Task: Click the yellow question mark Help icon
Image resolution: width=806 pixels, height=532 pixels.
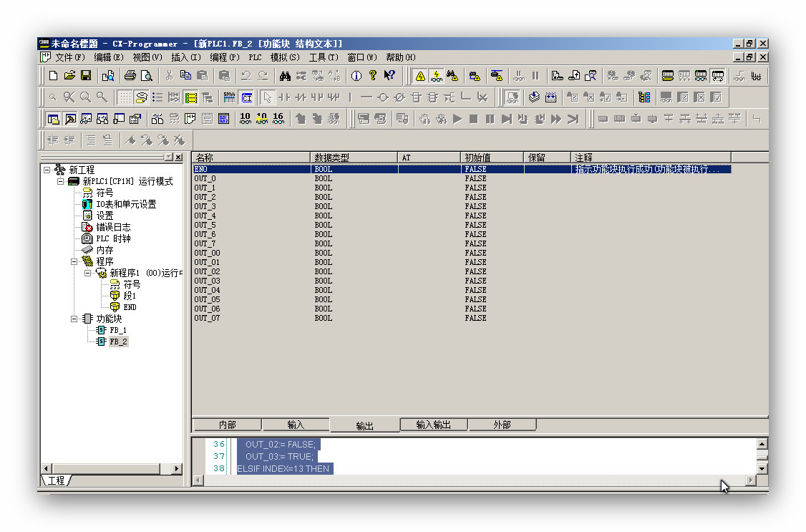Action: (x=372, y=75)
